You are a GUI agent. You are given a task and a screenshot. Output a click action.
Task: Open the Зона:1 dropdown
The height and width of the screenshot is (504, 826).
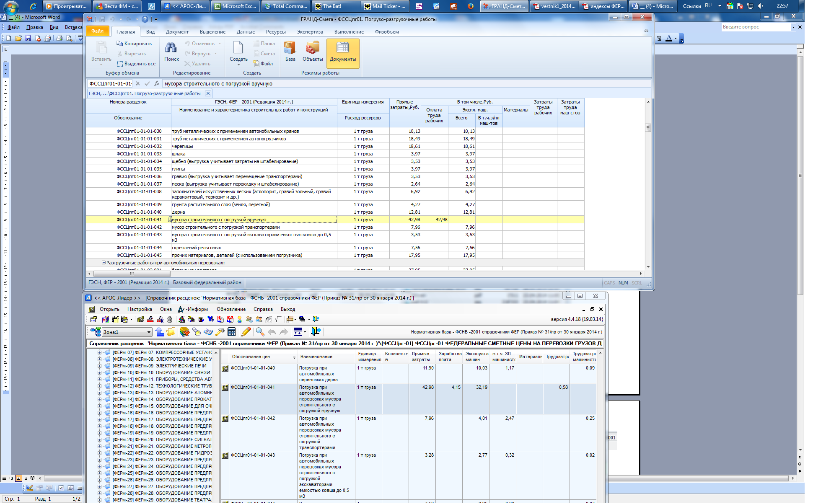pyautogui.click(x=149, y=333)
